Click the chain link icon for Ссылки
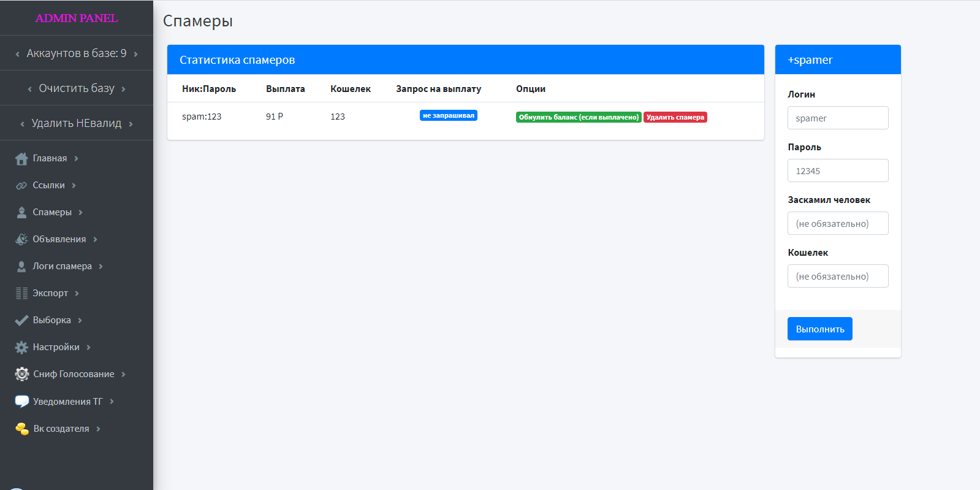980x490 pixels. [21, 186]
